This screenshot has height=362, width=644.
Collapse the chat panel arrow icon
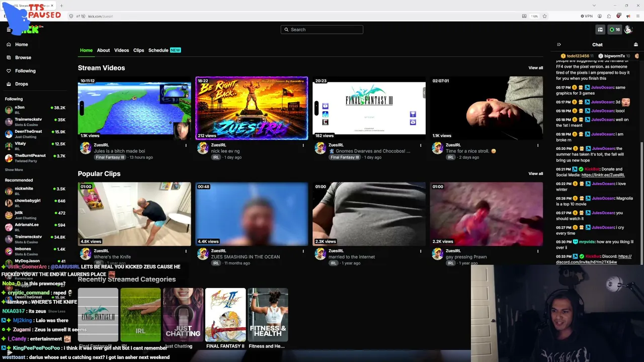(558, 44)
